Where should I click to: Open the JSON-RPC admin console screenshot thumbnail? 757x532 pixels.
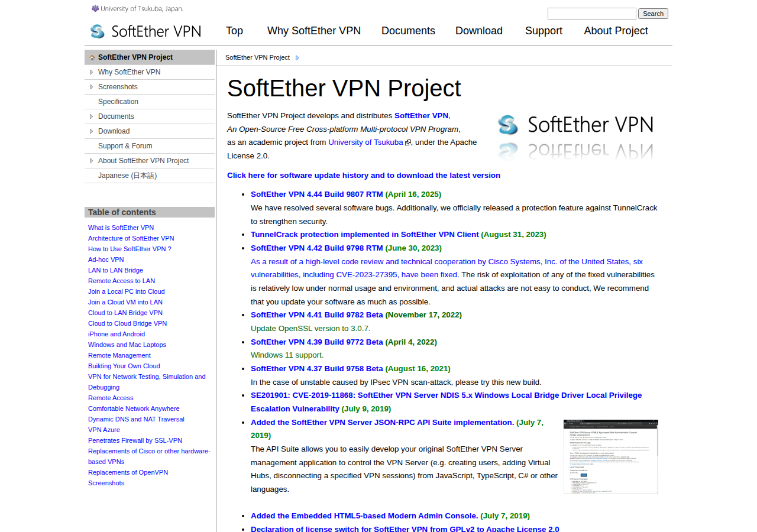610,456
